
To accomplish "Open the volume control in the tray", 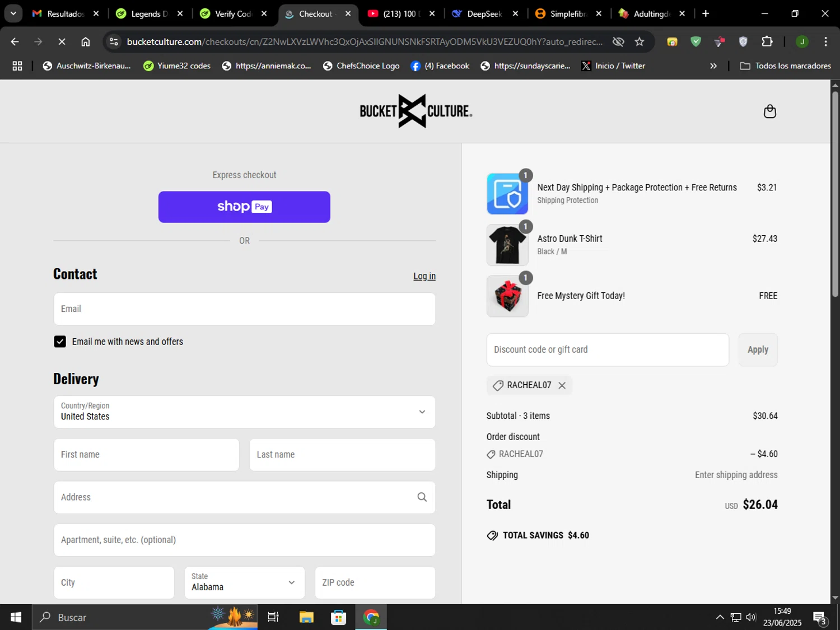I will coord(751,617).
